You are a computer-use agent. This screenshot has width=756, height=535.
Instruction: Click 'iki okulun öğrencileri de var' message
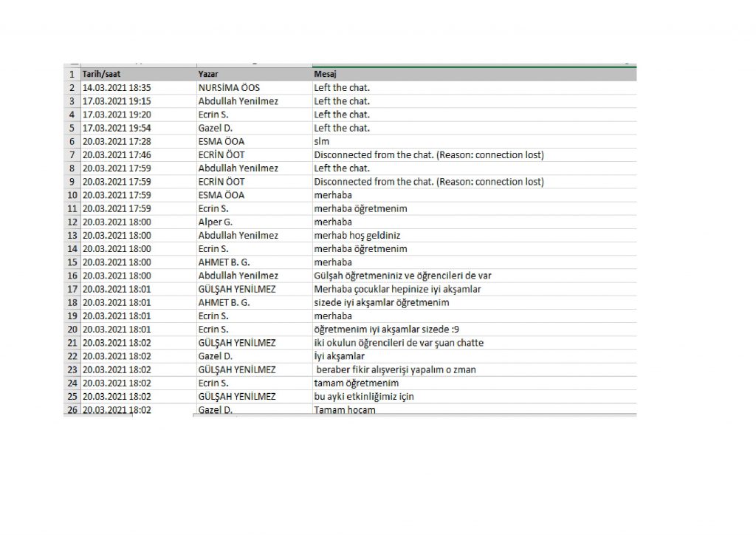pyautogui.click(x=399, y=342)
